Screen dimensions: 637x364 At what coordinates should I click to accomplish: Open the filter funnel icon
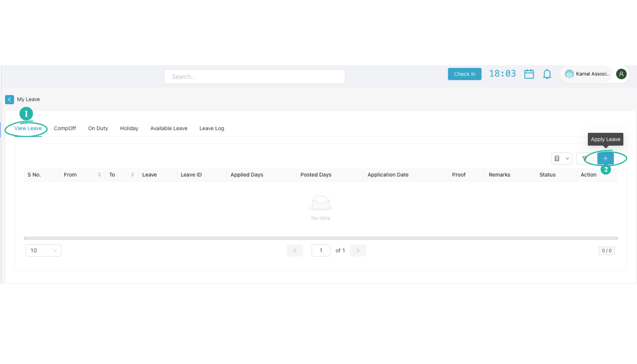584,158
